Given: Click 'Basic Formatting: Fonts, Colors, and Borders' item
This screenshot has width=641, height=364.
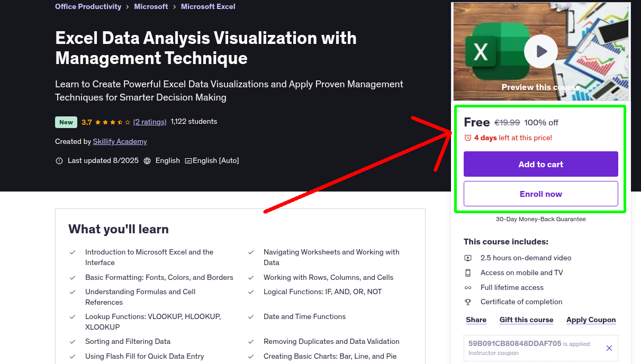Looking at the screenshot, I should [x=159, y=277].
